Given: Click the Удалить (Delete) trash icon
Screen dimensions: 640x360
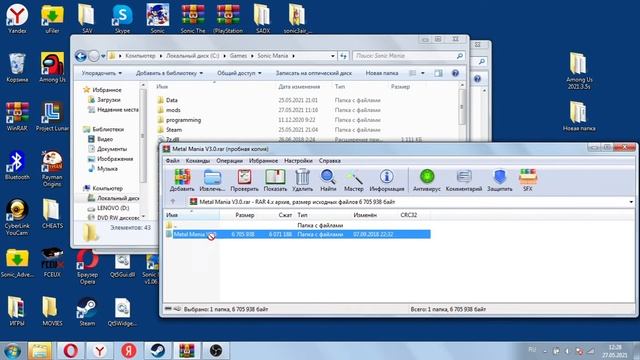Looking at the screenshot, I should point(302,180).
